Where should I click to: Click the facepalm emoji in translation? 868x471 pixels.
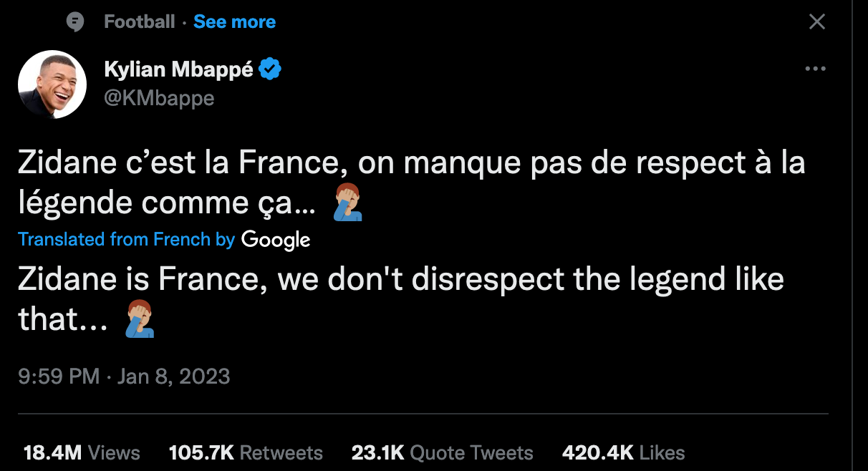point(140,321)
